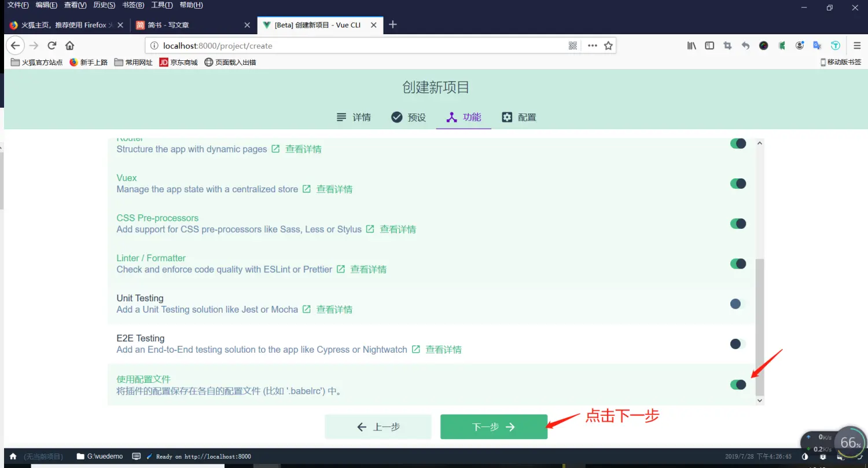The width and height of the screenshot is (868, 468).
Task: Enable the E2E Testing switch
Action: (738, 344)
